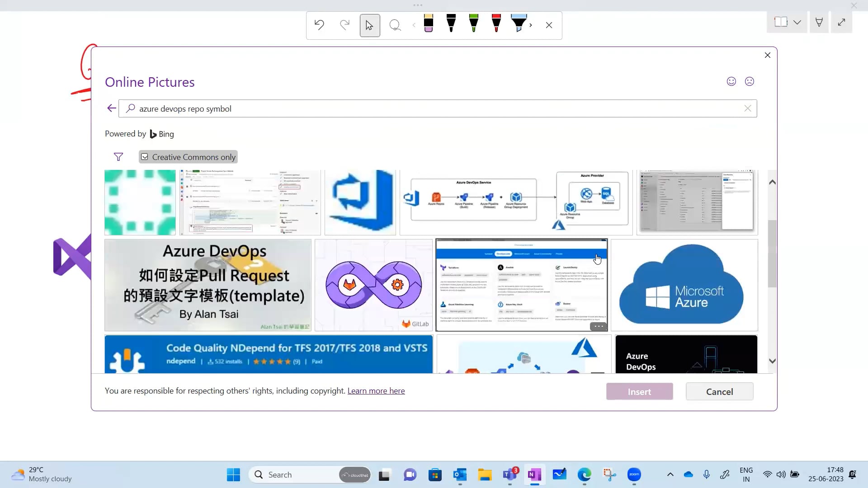Toggle full page view arrow icon
Screen dimensions: 868x488
[x=841, y=22]
